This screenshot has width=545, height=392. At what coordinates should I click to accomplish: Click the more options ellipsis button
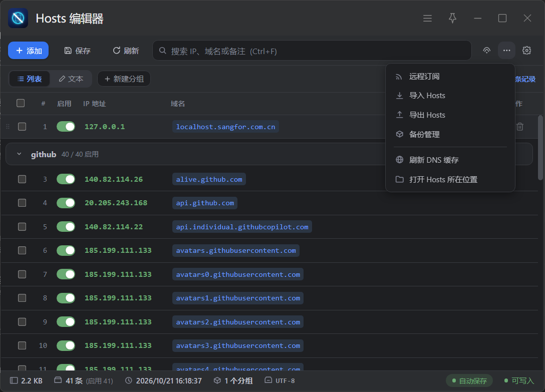click(x=507, y=51)
